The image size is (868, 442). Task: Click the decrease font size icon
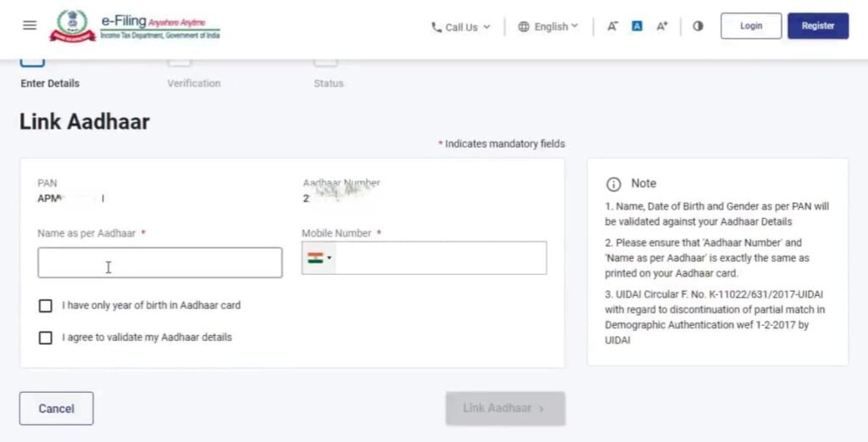(x=612, y=26)
